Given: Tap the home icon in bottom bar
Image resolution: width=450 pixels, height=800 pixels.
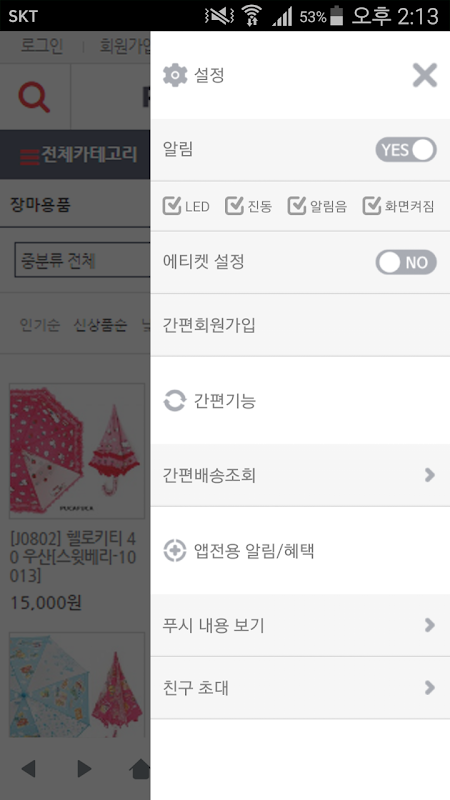Looking at the screenshot, I should 140,768.
